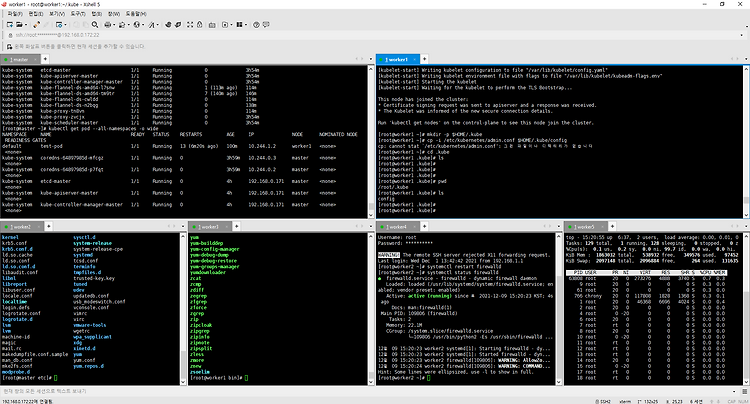Screen dimensions: 750x404
Task: Add a new tab next to the master tab
Action: pos(45,59)
